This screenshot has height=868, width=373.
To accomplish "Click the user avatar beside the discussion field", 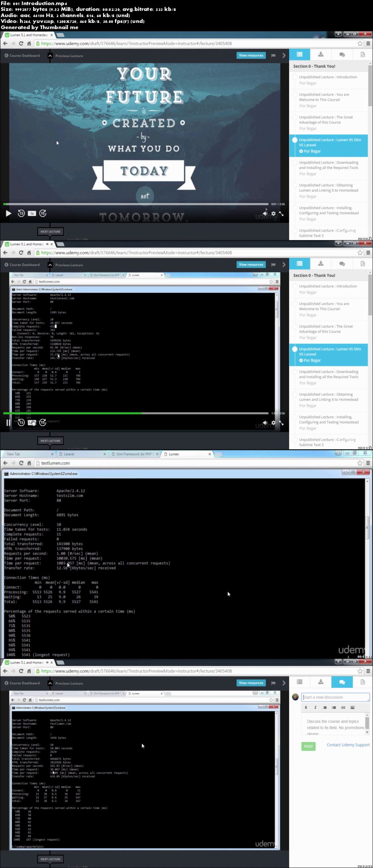I will point(295,697).
